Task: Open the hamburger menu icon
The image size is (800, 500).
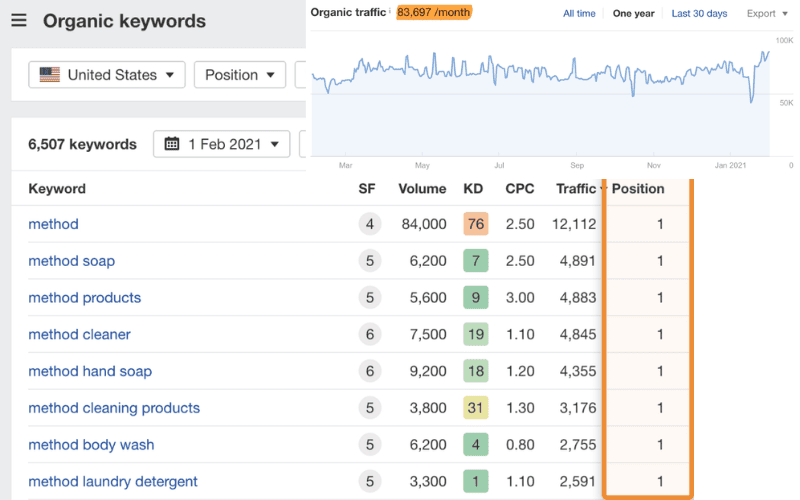Action: coord(19,20)
